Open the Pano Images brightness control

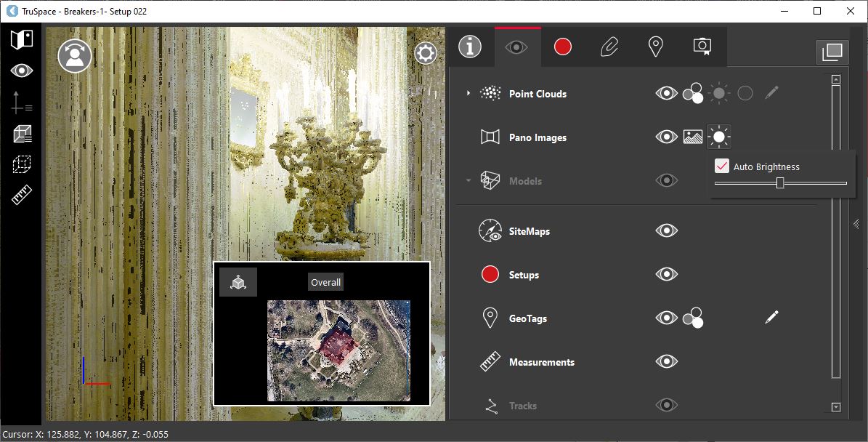click(x=719, y=137)
